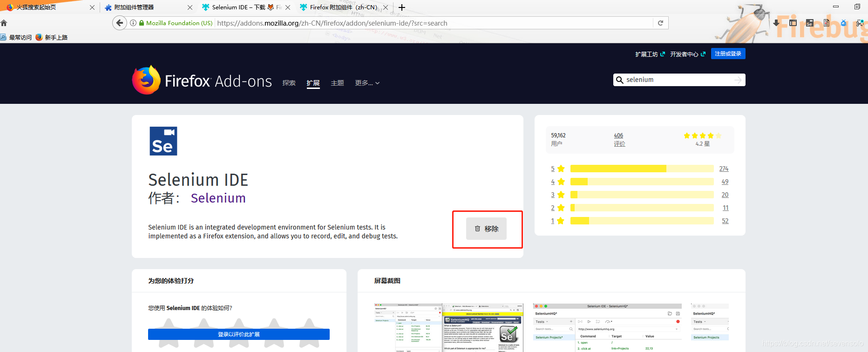
Task: Click the scissors screenshot icon in the toolbar
Action: 860,23
